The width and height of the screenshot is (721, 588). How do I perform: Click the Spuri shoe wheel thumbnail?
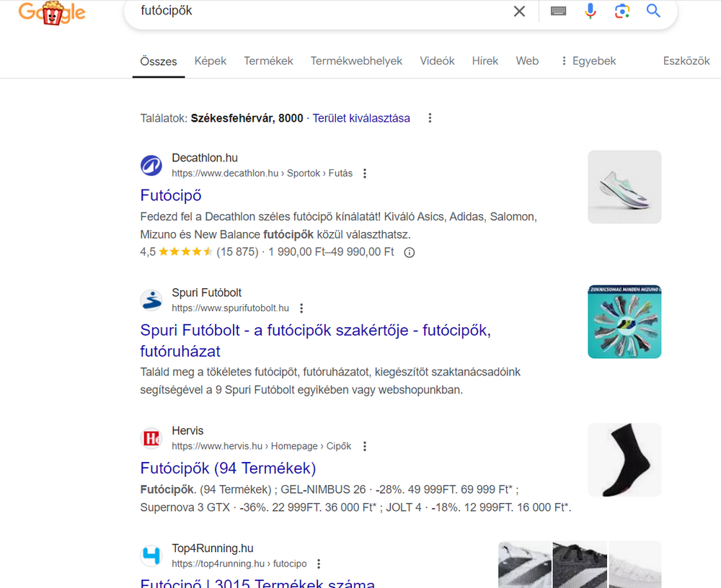coord(624,322)
